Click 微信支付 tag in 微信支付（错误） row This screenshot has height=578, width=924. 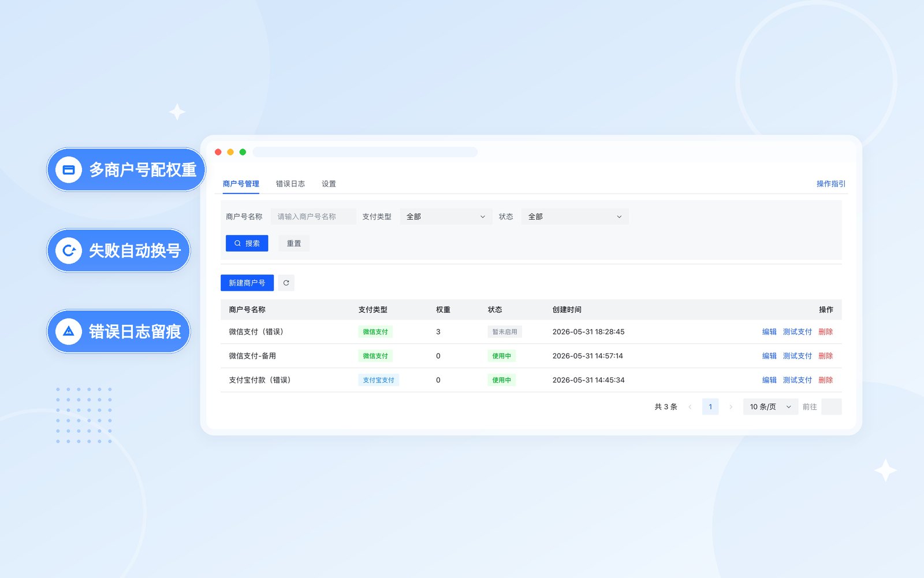(375, 332)
